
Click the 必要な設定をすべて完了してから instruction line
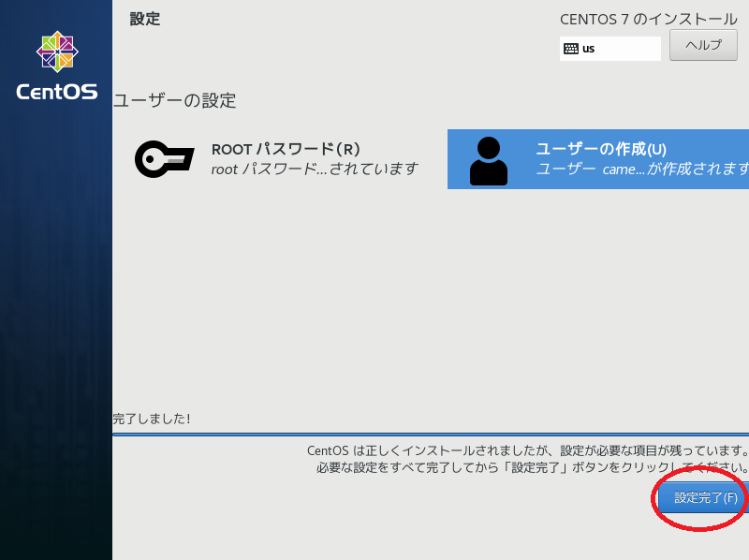click(532, 467)
